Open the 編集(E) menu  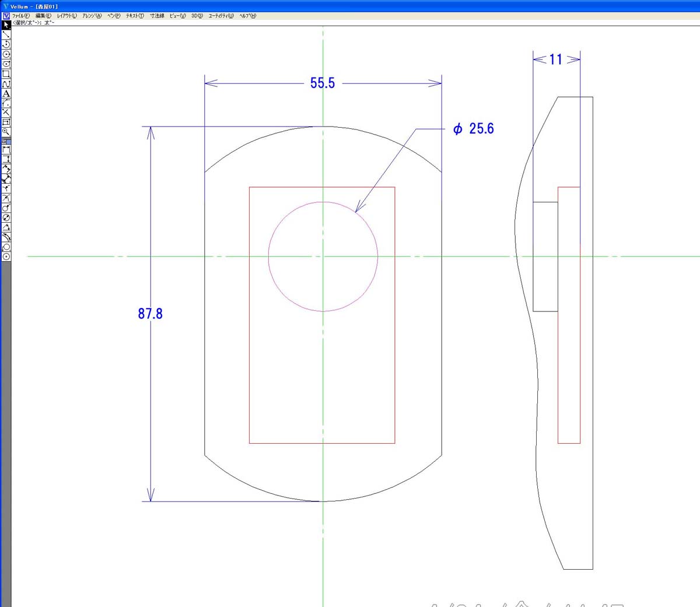pyautogui.click(x=43, y=16)
